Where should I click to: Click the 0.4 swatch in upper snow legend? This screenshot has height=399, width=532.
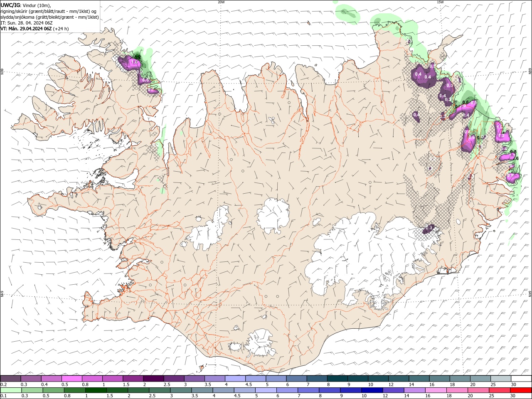(x=51, y=379)
